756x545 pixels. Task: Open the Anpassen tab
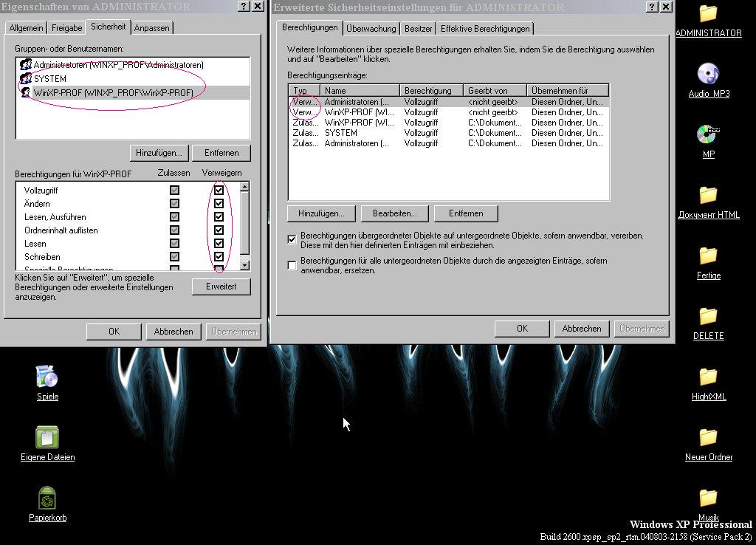152,28
